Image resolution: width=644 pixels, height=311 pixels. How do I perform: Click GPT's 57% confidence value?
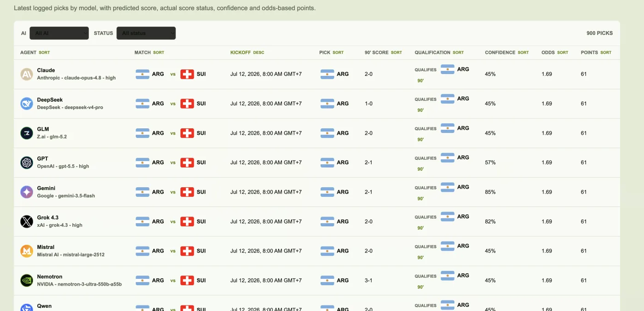coord(490,162)
